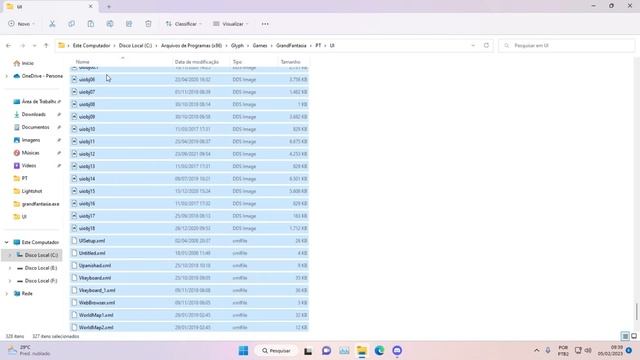Go up one folder level arrow
Viewport: 640px width, 360px height.
click(x=46, y=46)
